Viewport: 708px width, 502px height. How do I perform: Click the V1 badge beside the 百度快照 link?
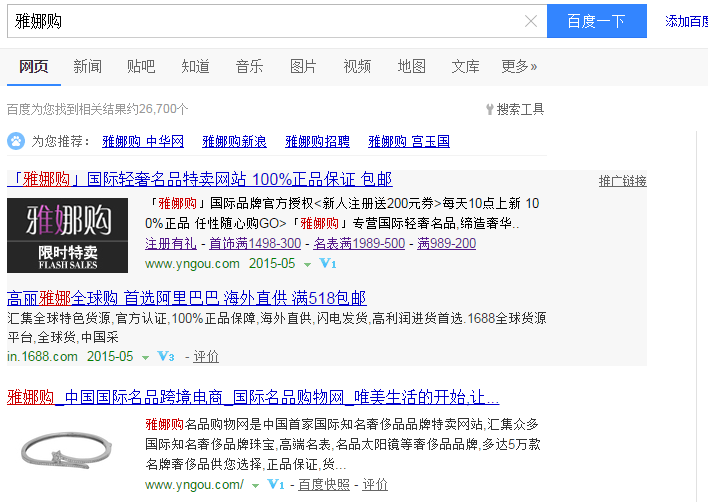point(277,485)
